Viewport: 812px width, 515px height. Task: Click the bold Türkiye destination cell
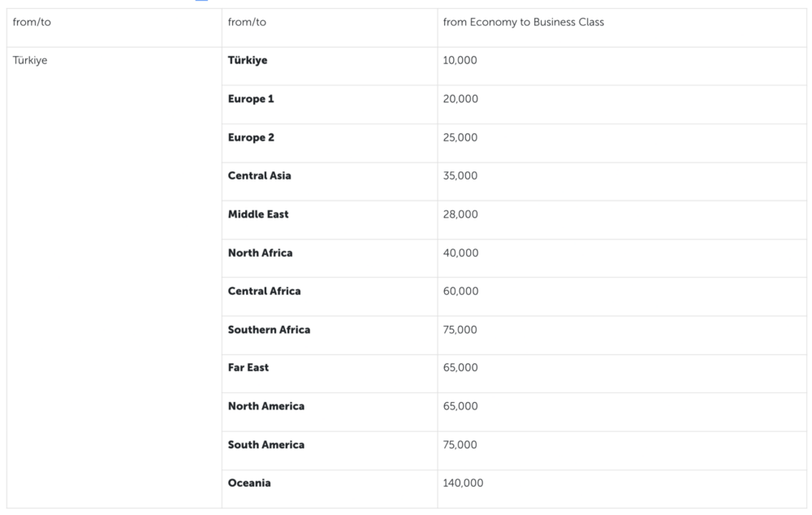click(x=248, y=61)
